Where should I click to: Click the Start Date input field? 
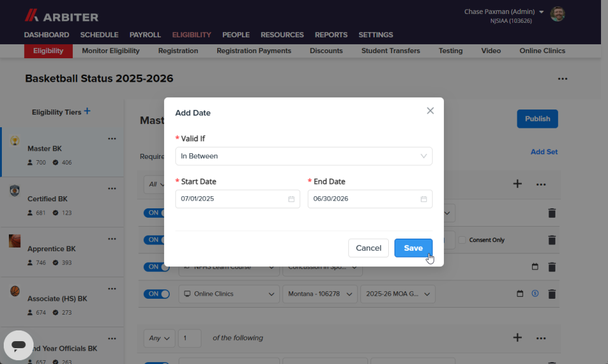pos(237,199)
